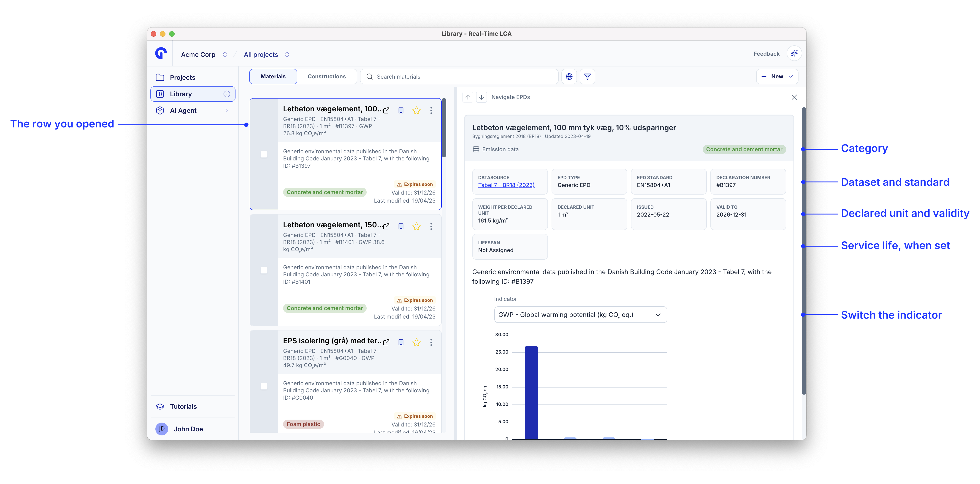Click the Library info icon
The image size is (980, 484).
pyautogui.click(x=227, y=94)
